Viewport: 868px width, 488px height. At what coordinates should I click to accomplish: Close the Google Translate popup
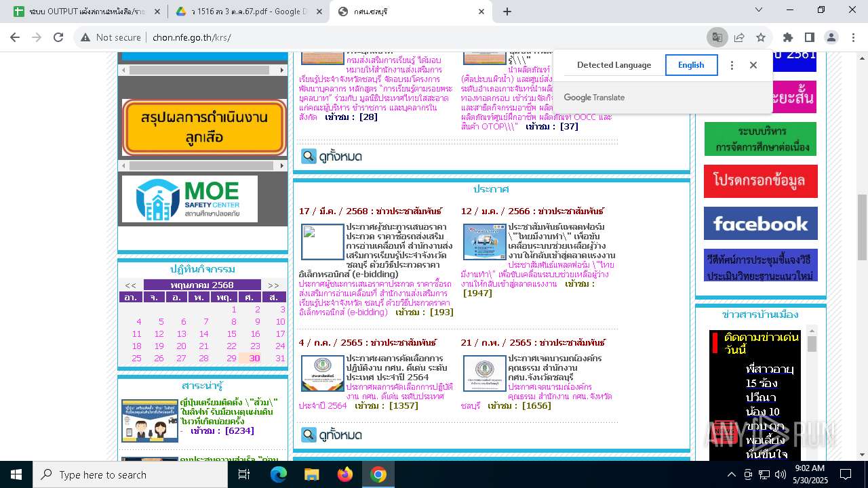[x=753, y=65]
